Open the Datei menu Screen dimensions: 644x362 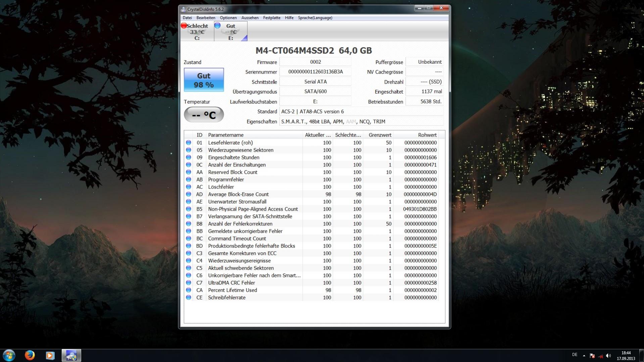click(x=187, y=18)
